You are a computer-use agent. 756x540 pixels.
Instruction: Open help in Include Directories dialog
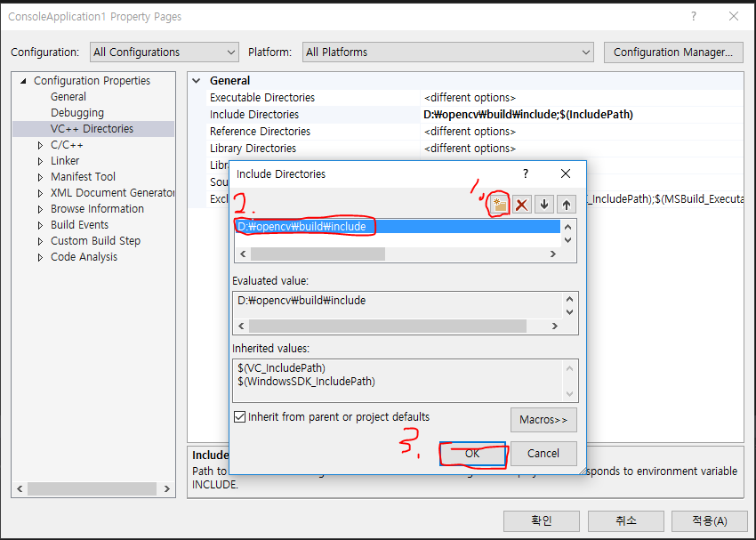(x=525, y=173)
